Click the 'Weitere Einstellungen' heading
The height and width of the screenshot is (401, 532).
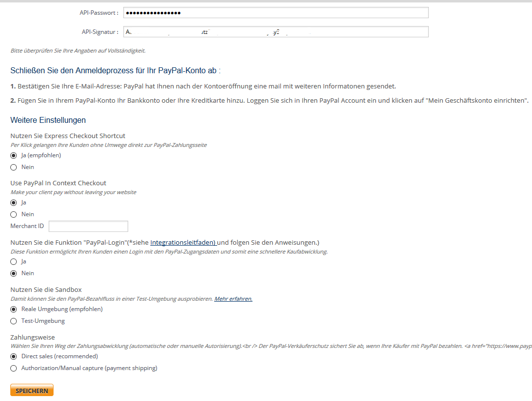pyautogui.click(x=48, y=120)
